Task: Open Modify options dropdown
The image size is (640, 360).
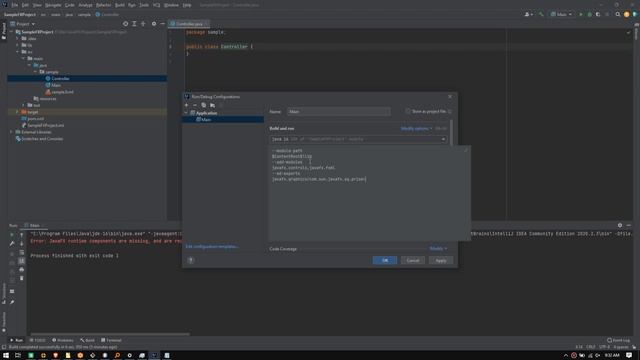Action: [416, 129]
